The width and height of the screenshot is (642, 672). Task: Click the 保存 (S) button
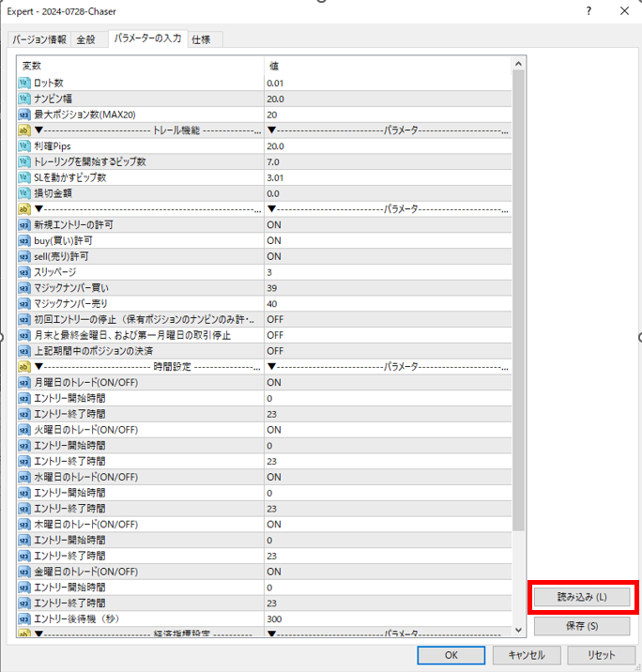(581, 626)
